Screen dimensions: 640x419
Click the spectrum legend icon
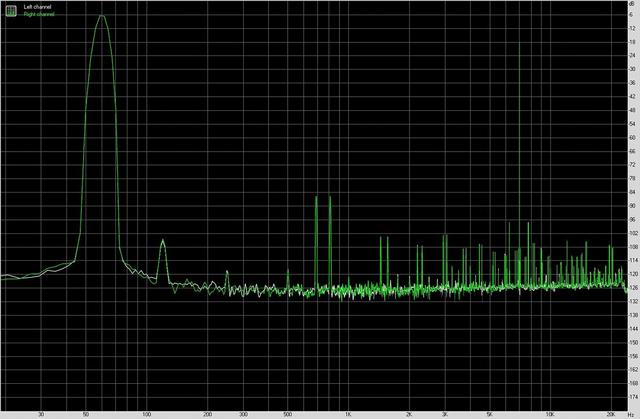[11, 11]
